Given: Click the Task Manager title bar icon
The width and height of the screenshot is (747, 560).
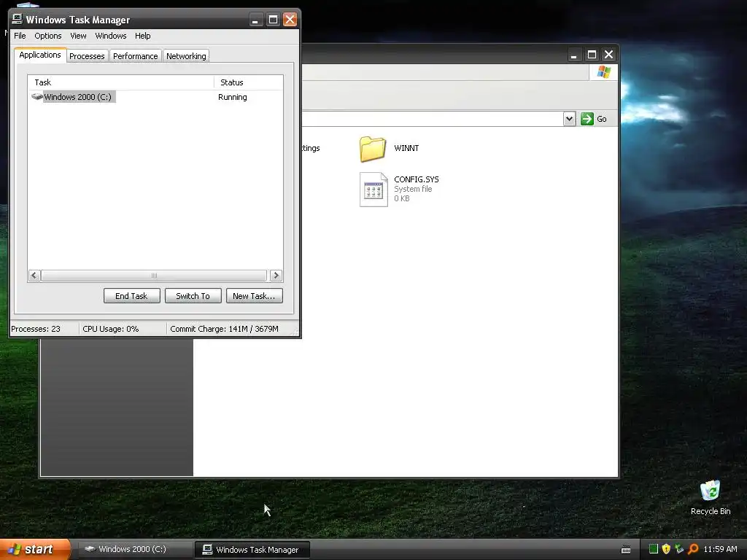Looking at the screenshot, I should [18, 19].
